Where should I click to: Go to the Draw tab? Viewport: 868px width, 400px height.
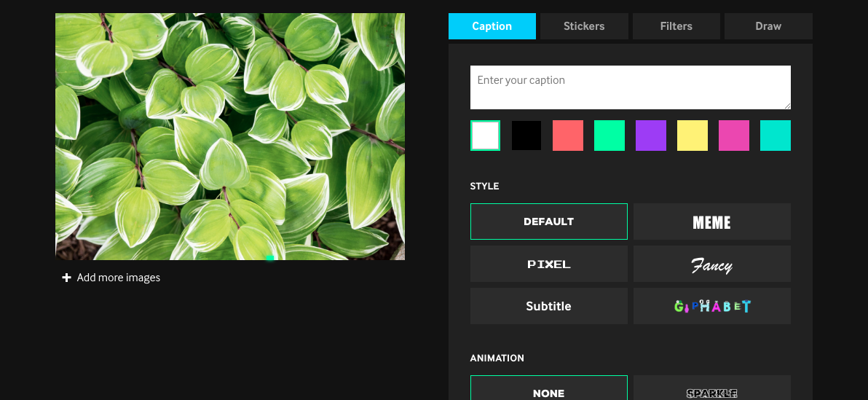(768, 26)
